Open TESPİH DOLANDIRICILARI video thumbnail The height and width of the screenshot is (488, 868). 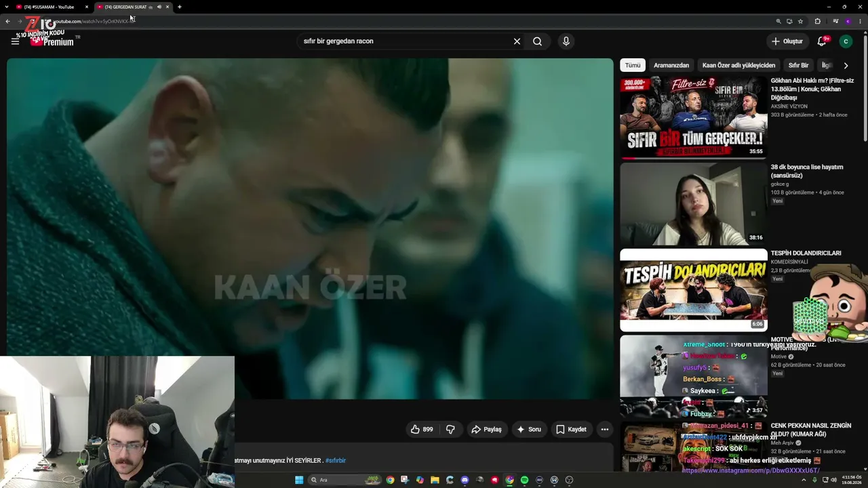pyautogui.click(x=694, y=290)
